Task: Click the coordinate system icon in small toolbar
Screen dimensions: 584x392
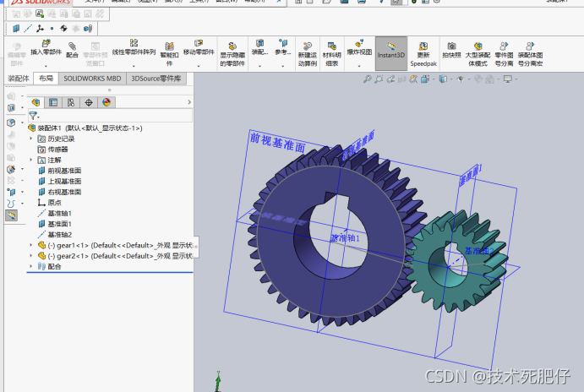Action: 40,28
